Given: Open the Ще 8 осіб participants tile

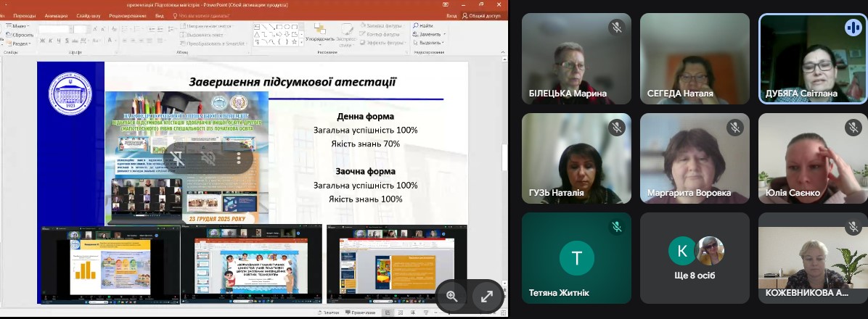Looking at the screenshot, I should click(x=695, y=258).
